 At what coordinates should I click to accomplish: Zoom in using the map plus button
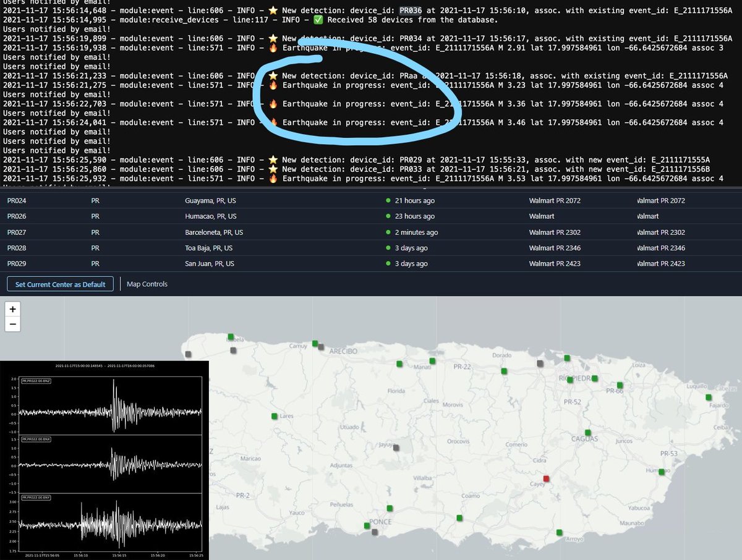click(12, 309)
